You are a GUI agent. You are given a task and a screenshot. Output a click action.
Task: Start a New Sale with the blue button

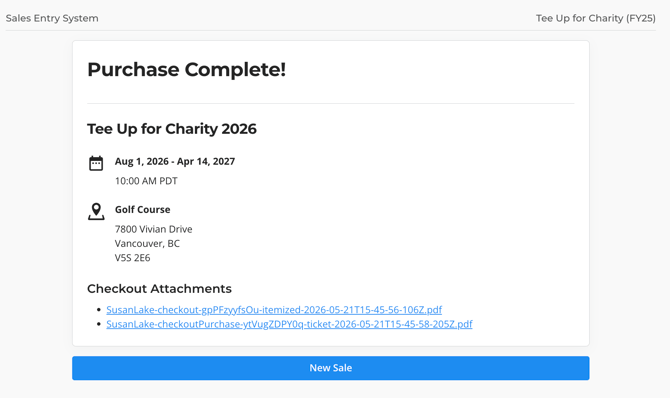331,368
